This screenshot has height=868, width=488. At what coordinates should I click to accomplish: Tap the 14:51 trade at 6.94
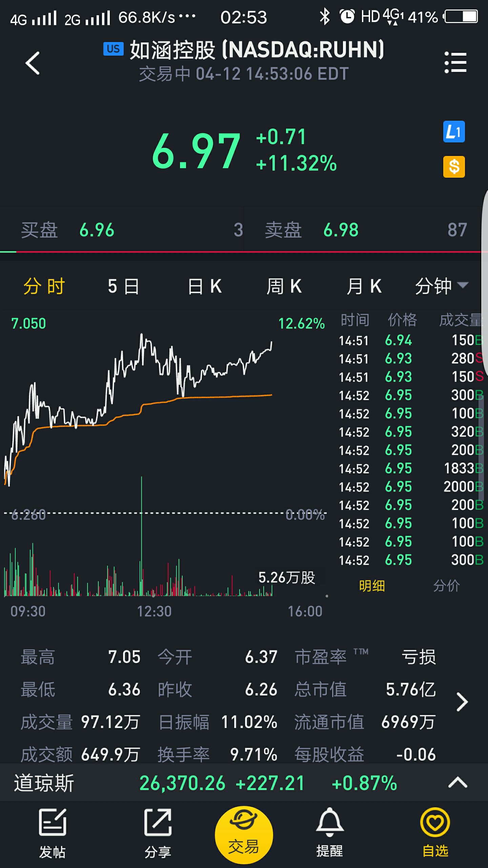(411, 340)
